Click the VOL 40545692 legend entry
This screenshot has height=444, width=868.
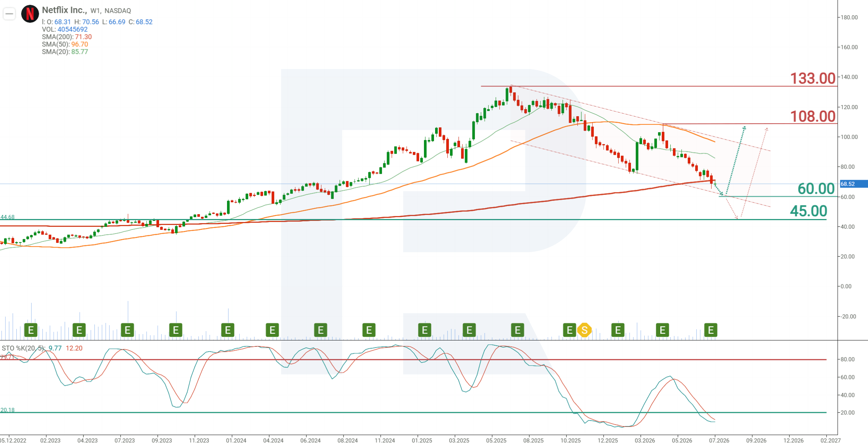point(65,29)
